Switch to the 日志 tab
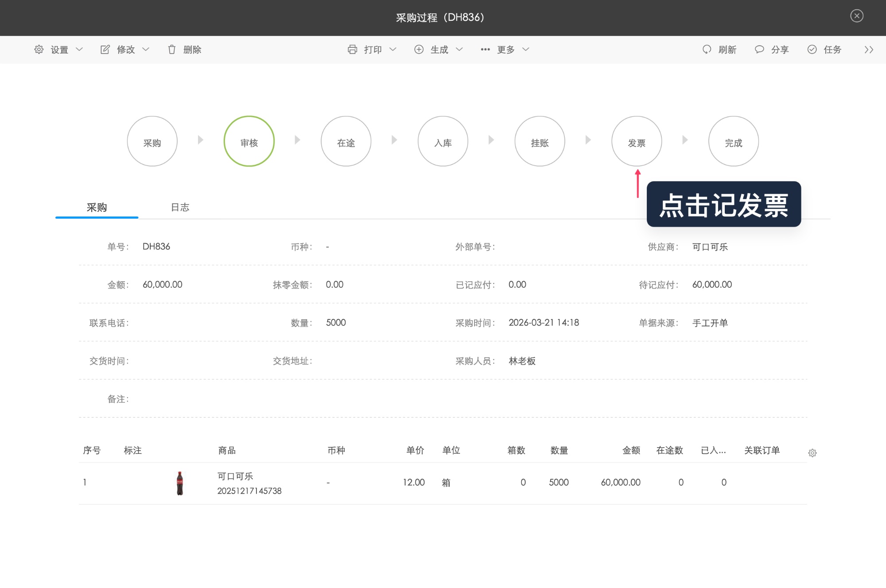 181,207
